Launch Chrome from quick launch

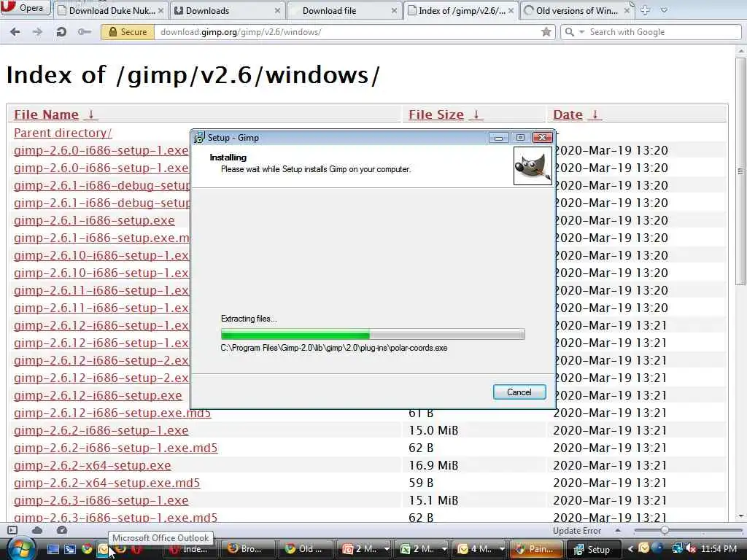pyautogui.click(x=87, y=549)
